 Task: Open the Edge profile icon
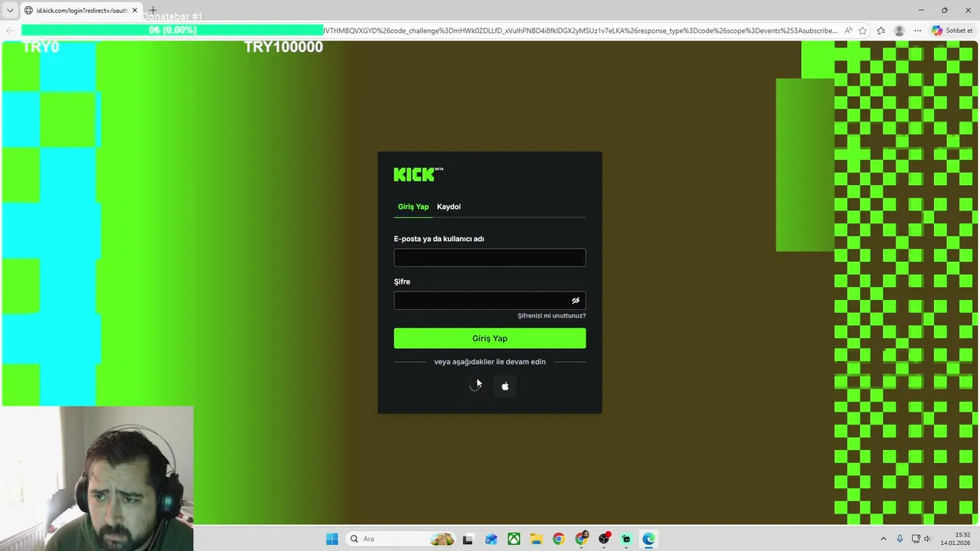(899, 31)
